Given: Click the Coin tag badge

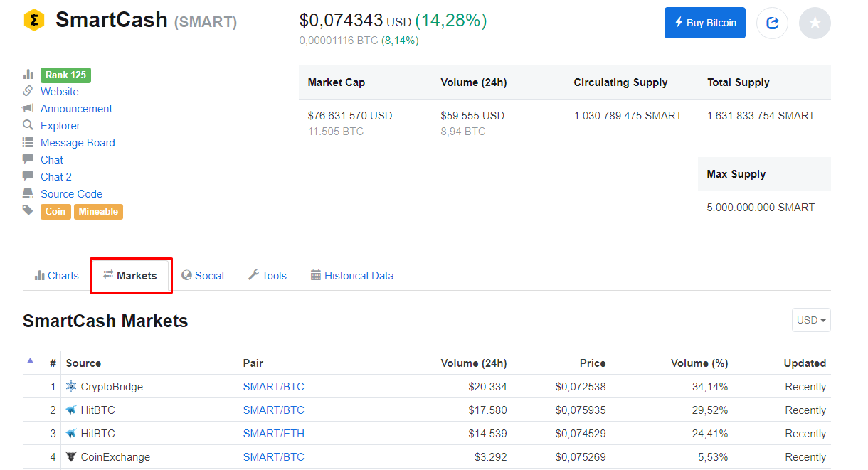Looking at the screenshot, I should (x=55, y=211).
